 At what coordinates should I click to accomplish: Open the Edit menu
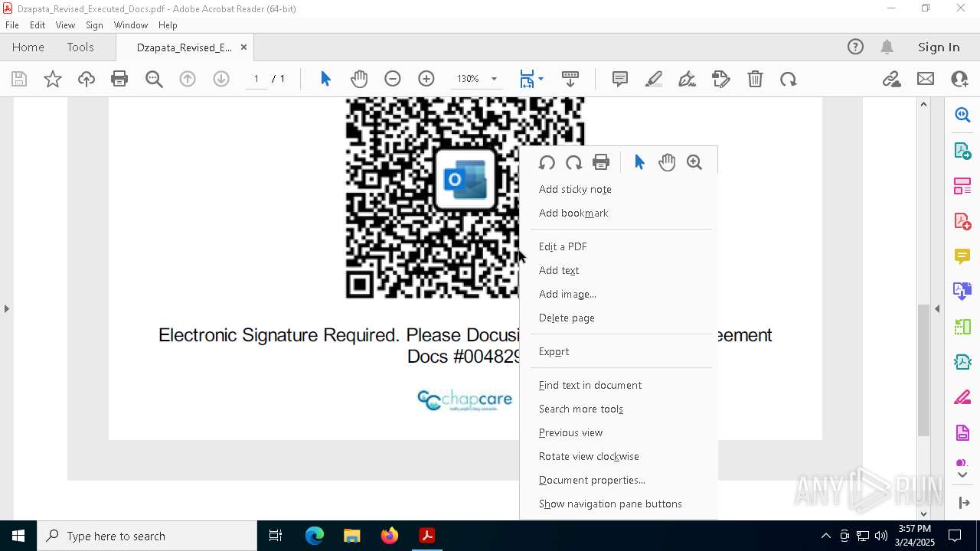click(38, 25)
